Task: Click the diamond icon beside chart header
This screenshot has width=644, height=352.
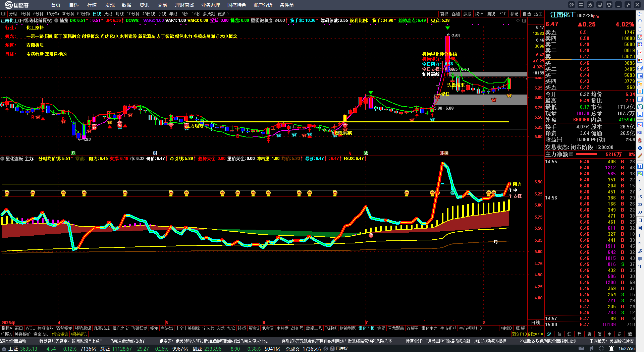Action: (x=518, y=20)
